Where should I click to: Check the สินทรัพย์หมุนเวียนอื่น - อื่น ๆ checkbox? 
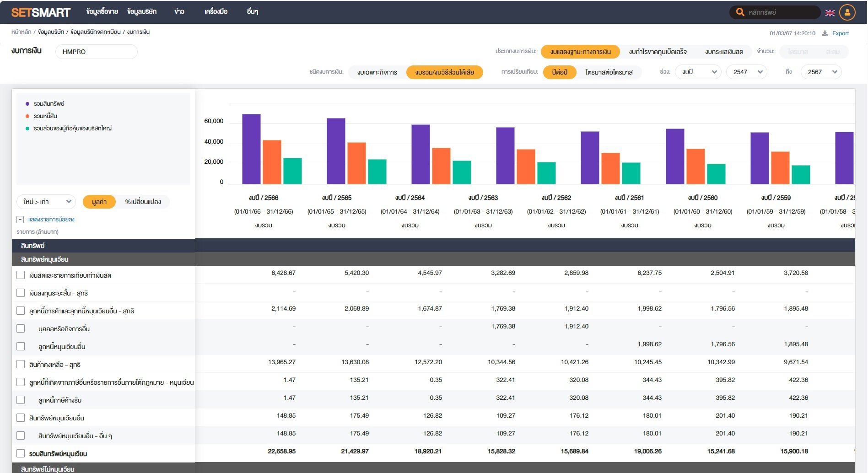[x=21, y=435]
